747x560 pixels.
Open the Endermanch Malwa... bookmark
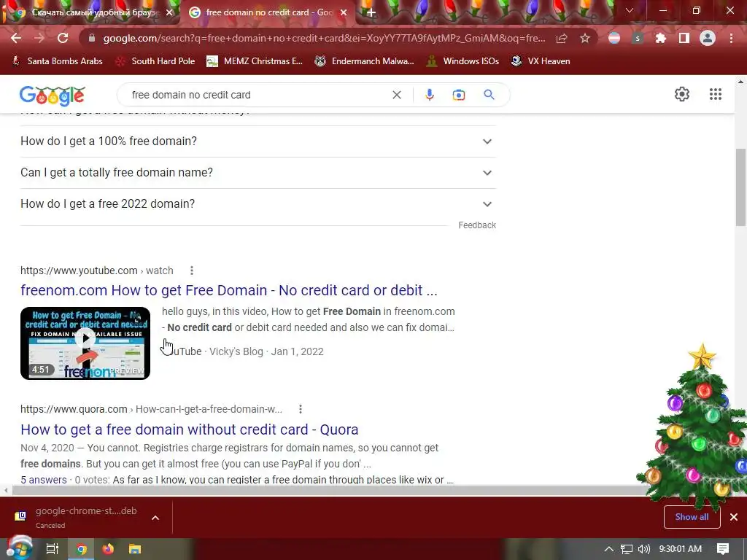click(365, 61)
